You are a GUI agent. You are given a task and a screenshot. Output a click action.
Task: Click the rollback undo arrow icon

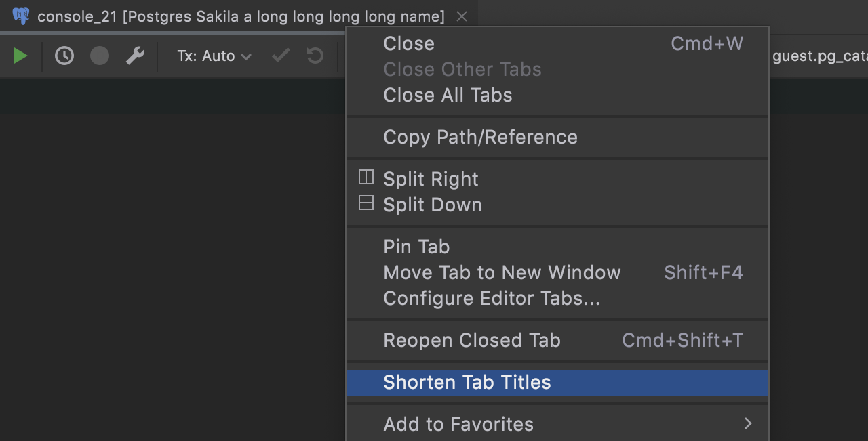point(315,56)
